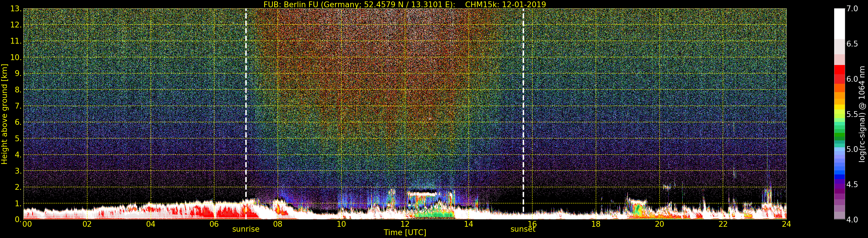868x238 pixels.
Task: Click the 'Time [UTC]' axis label
Action: [405, 232]
